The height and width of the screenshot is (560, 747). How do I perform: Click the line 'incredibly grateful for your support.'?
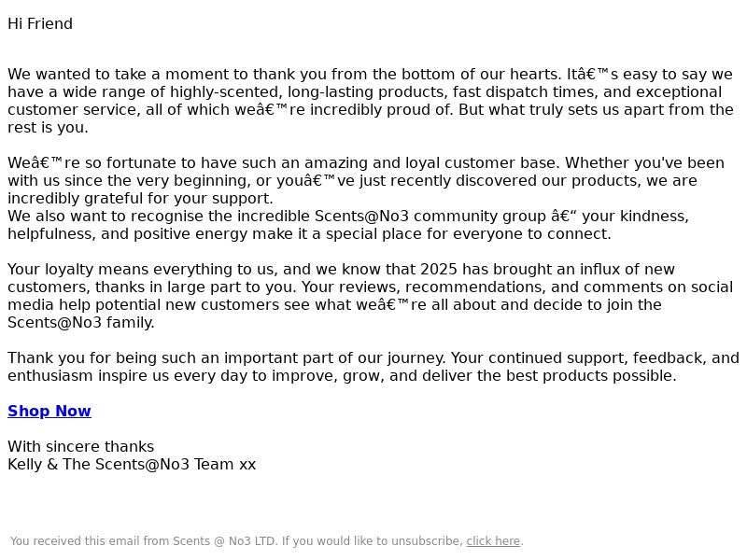(x=141, y=199)
